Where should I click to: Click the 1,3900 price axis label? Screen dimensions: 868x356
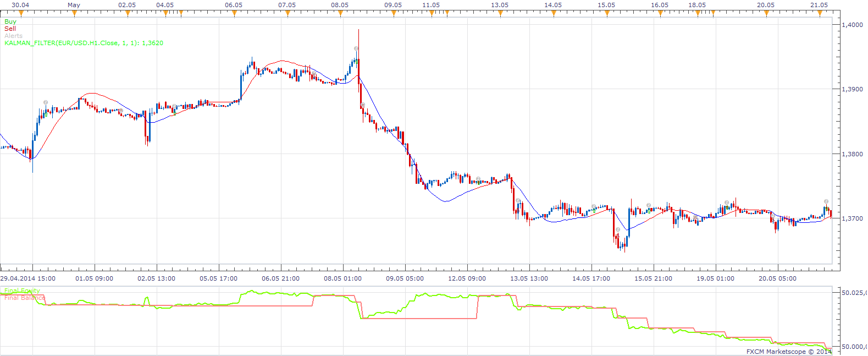[x=853, y=89]
